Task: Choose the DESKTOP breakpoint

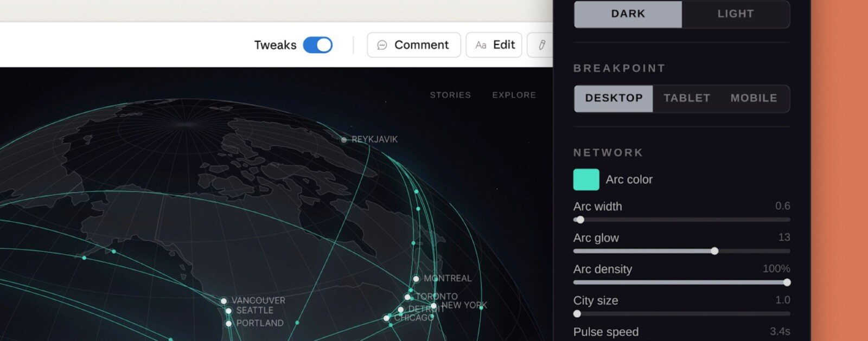Action: (614, 98)
